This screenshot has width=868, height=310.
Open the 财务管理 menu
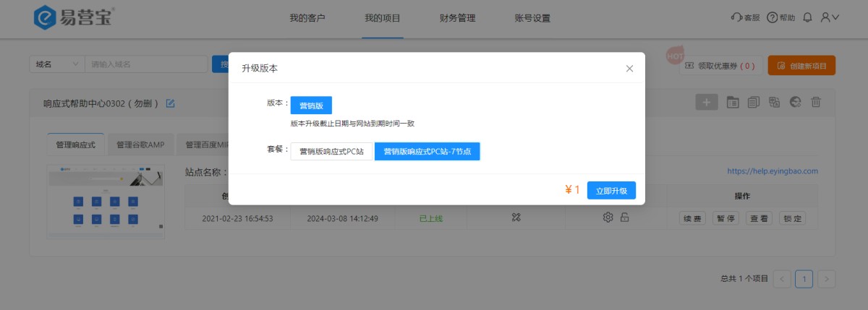point(458,18)
